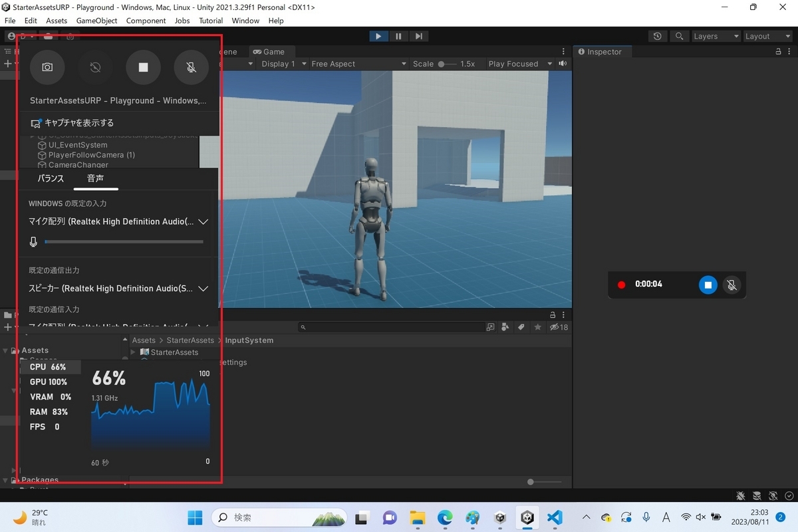Open the Game view more options menu
The width and height of the screenshot is (798, 532).
pos(564,51)
